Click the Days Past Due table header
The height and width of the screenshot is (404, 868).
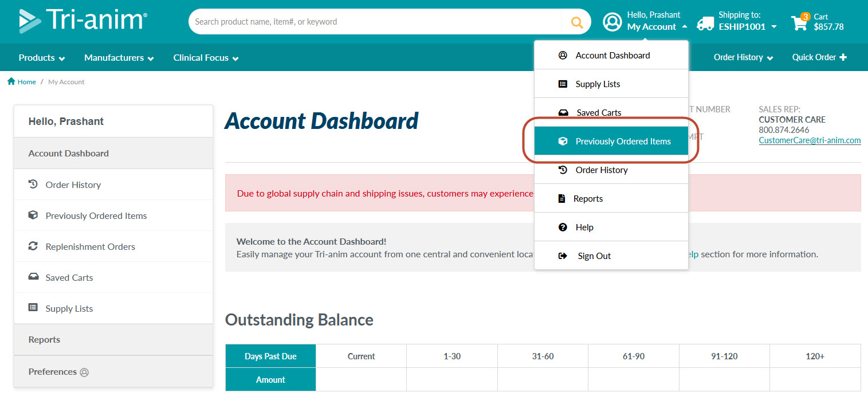point(270,356)
